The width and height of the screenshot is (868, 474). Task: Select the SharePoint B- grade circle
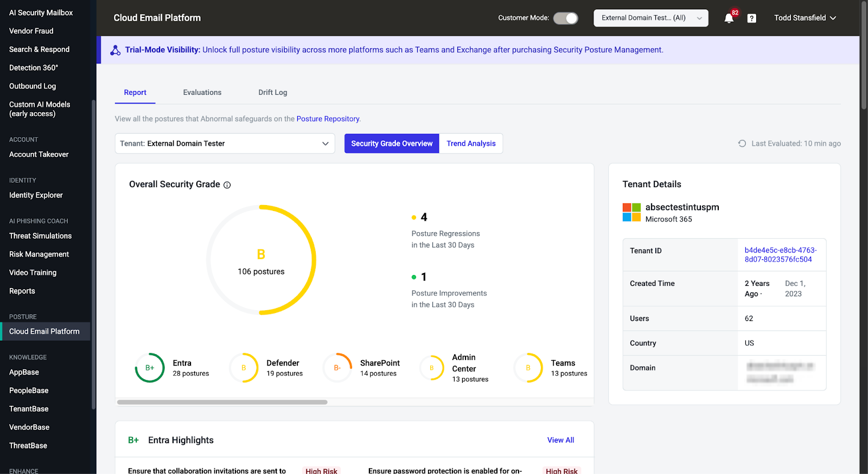coord(337,368)
